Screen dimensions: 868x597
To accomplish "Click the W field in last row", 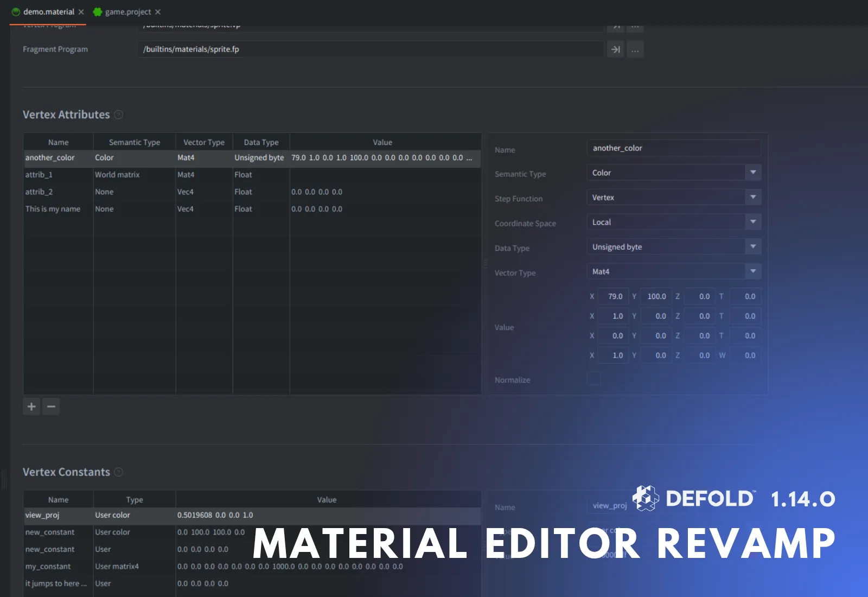I will (745, 355).
